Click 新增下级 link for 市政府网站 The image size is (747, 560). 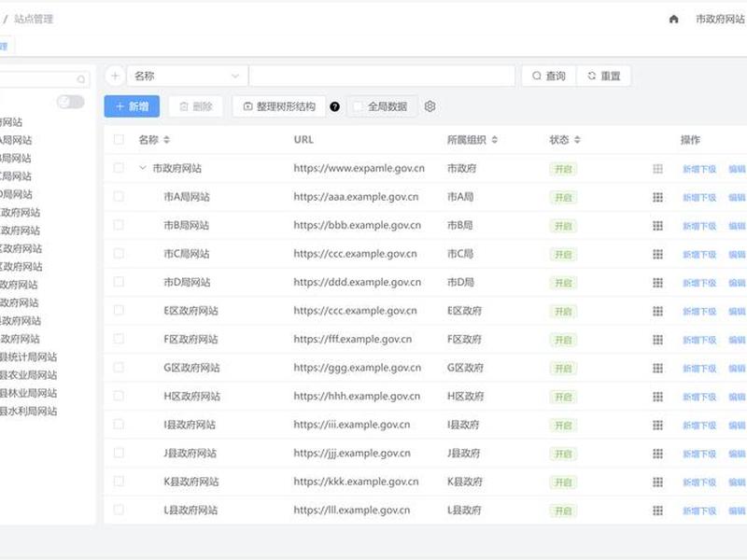click(x=699, y=169)
